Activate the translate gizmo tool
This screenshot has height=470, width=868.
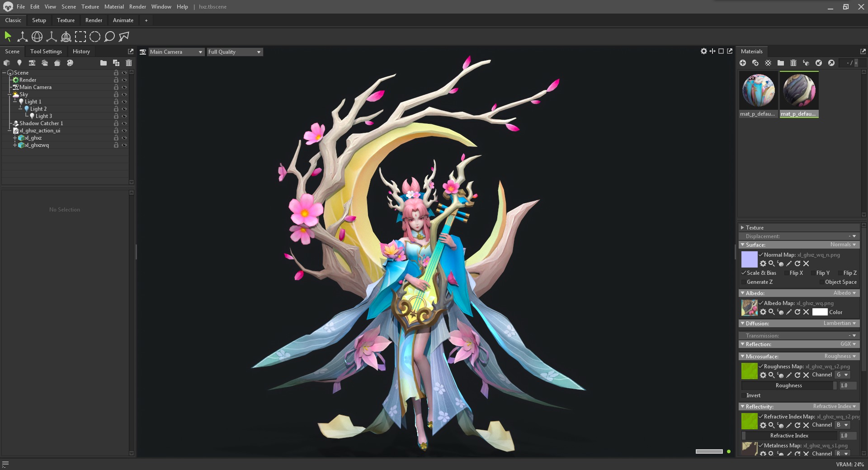coord(22,36)
